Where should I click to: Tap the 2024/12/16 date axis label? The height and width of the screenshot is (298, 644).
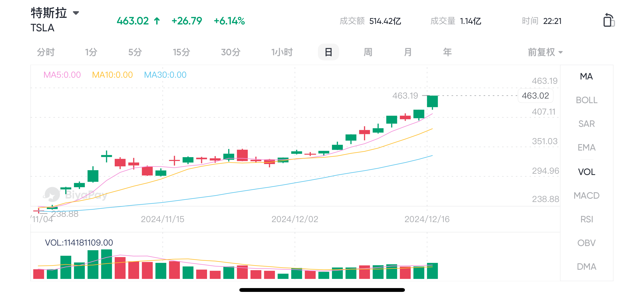pyautogui.click(x=427, y=219)
